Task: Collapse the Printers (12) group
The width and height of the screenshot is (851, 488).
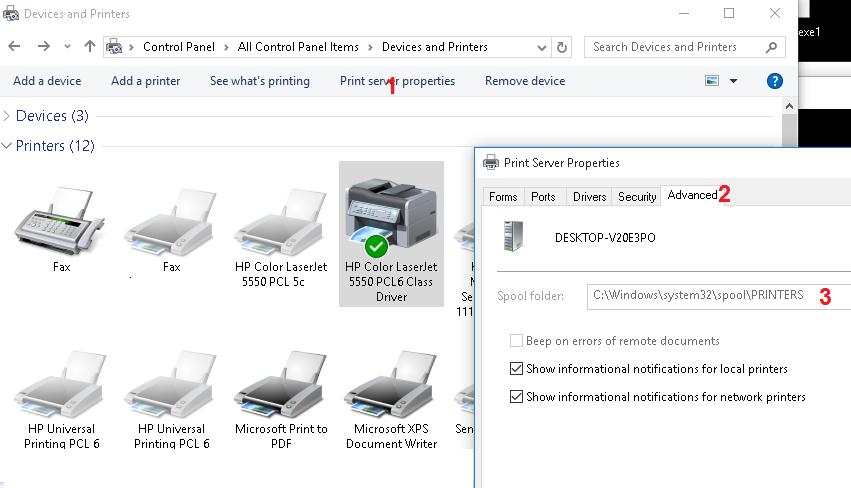Action: point(8,146)
